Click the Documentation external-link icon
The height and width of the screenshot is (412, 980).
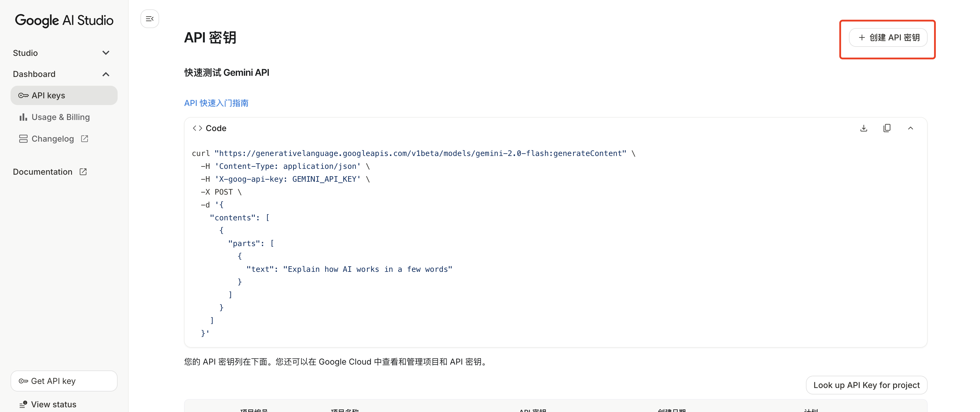click(83, 172)
